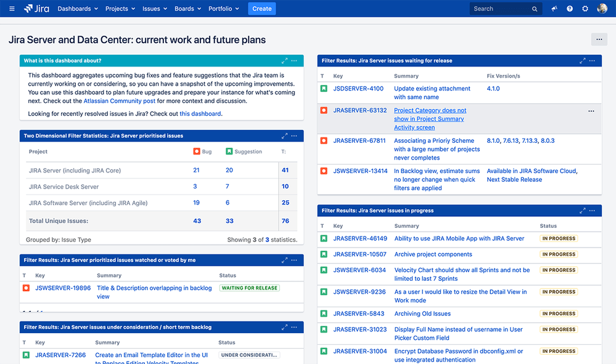
Task: Open the Atlassian Community post link
Action: click(x=120, y=101)
